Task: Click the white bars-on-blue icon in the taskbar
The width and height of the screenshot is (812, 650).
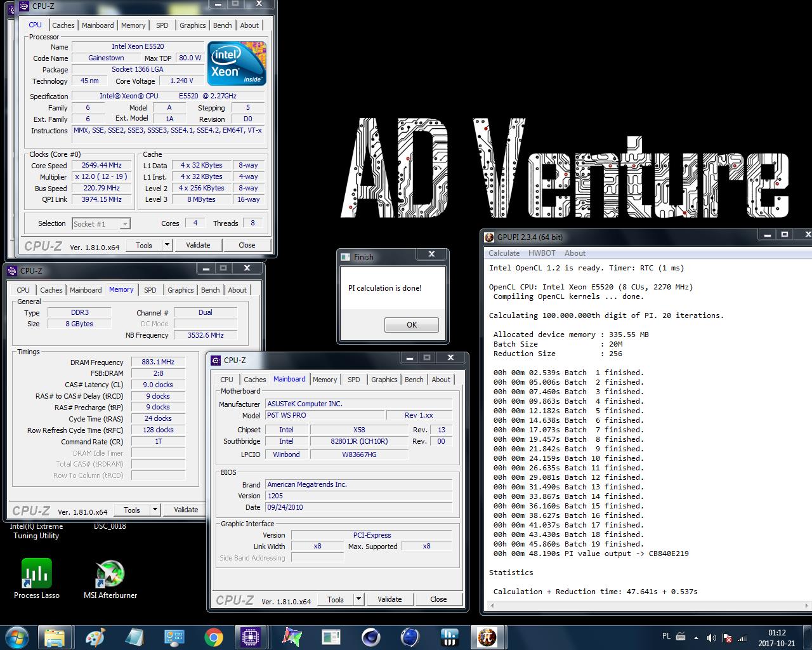Action: click(x=450, y=637)
